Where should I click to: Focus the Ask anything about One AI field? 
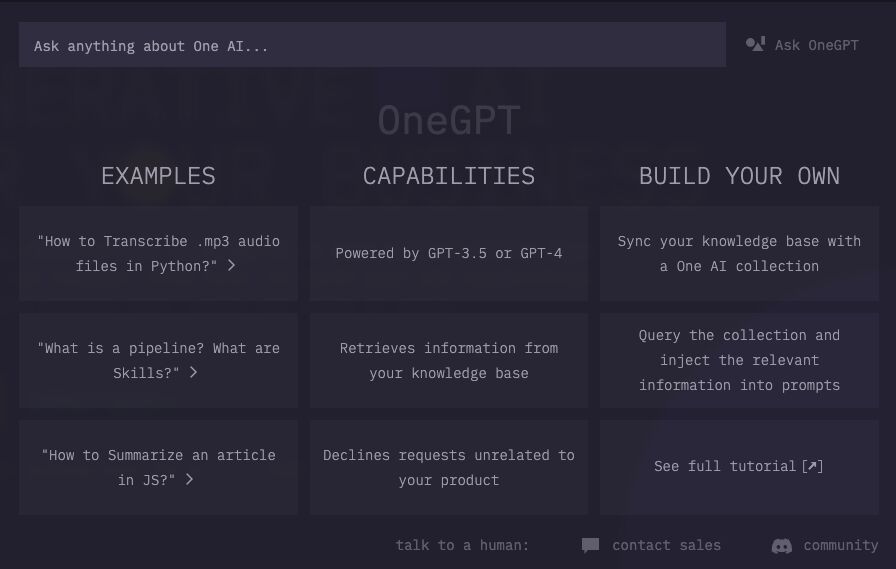tap(373, 45)
